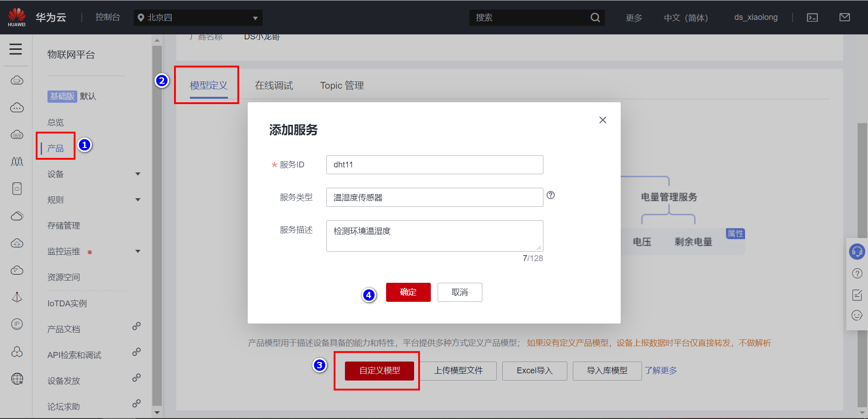Screen dimensions: 868x419
Task: Click the magnifier search icon
Action: click(x=595, y=18)
